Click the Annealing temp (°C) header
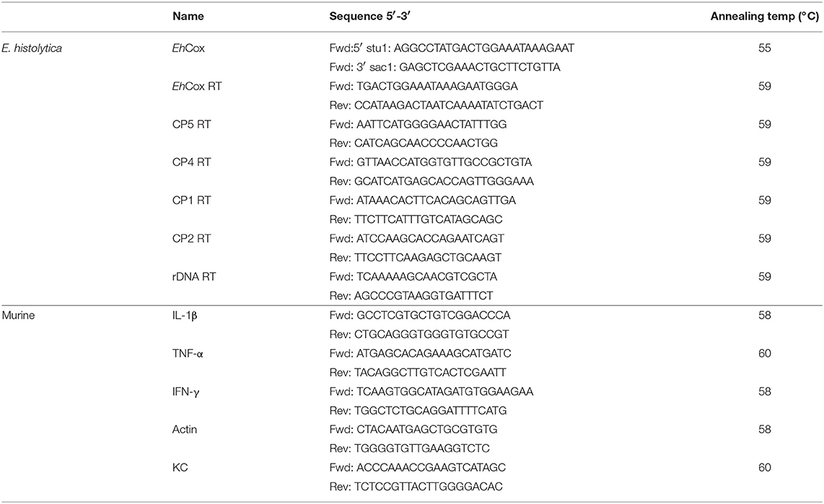The height and width of the screenshot is (504, 824). click(764, 17)
